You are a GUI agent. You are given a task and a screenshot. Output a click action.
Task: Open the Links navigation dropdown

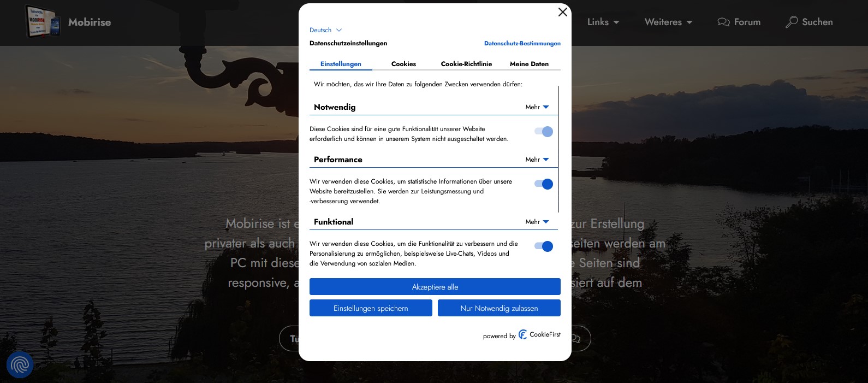pyautogui.click(x=603, y=22)
